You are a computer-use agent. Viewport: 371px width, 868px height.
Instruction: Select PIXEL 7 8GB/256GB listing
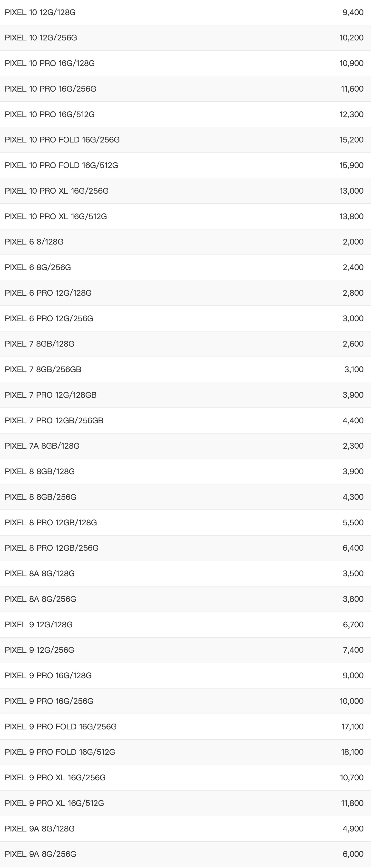click(43, 369)
